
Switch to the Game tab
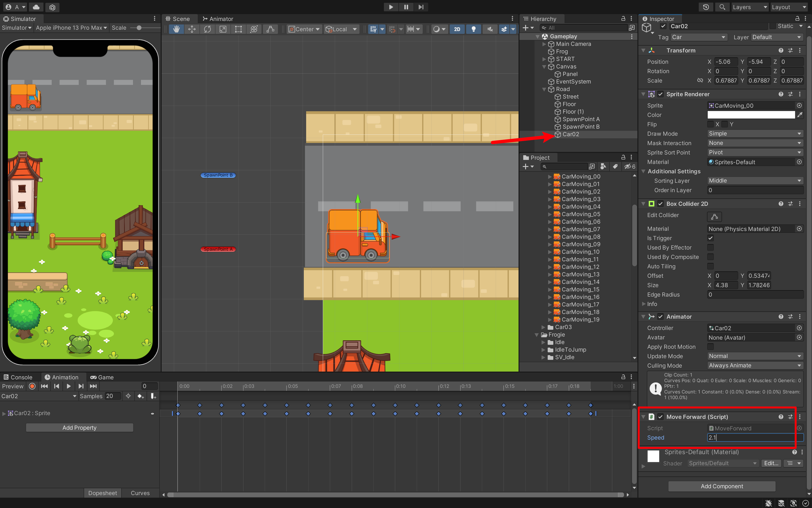tap(102, 377)
